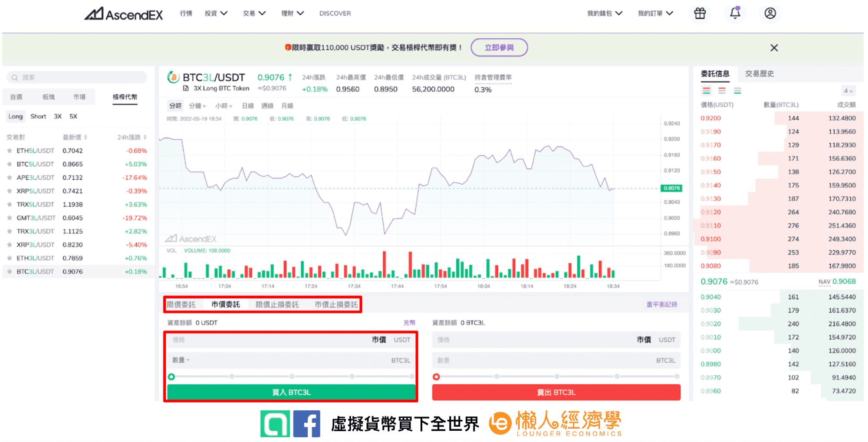Image resolution: width=868 pixels, height=442 pixels.
Task: Click the Lounger Economics logo
Action: pyautogui.click(x=556, y=424)
